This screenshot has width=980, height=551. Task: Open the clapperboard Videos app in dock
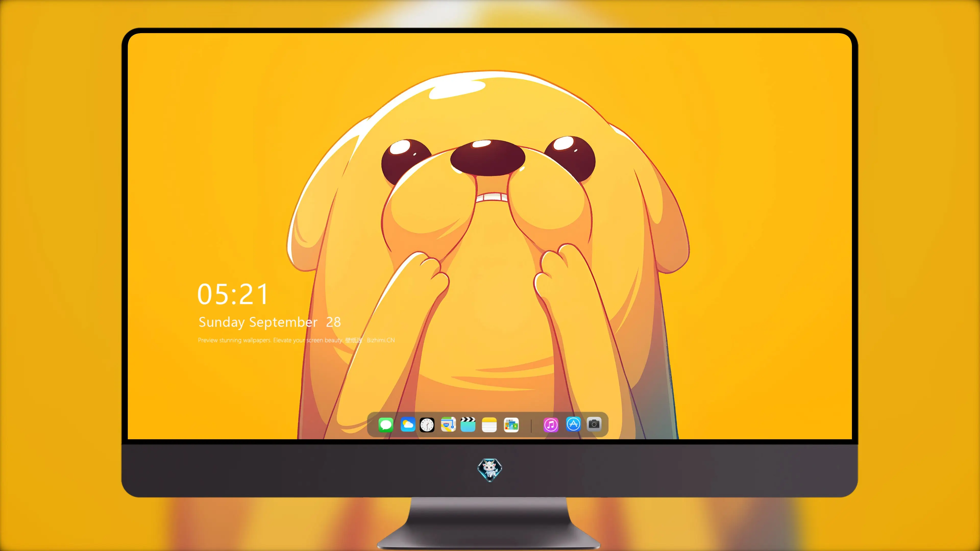468,425
